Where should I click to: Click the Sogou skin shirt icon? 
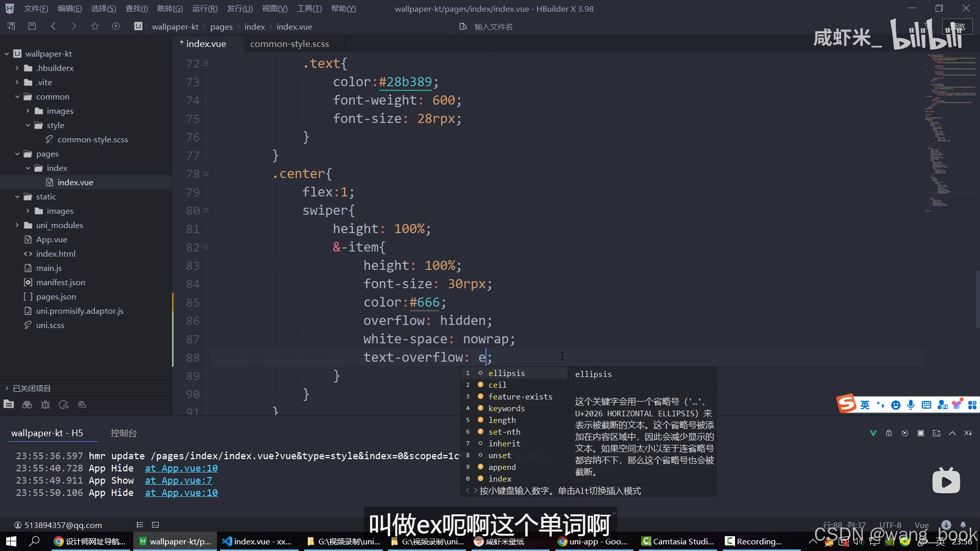pos(957,404)
